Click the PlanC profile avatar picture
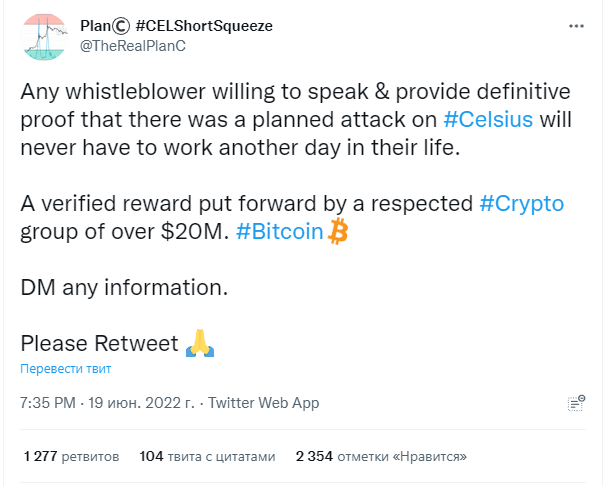607x486 pixels. pyautogui.click(x=44, y=37)
